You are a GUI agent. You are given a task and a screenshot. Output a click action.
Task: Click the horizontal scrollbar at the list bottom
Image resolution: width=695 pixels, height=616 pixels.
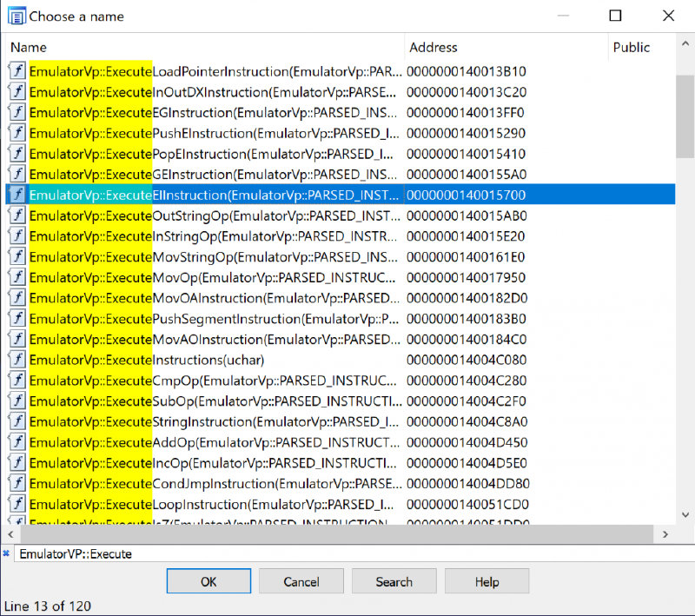[x=339, y=533]
